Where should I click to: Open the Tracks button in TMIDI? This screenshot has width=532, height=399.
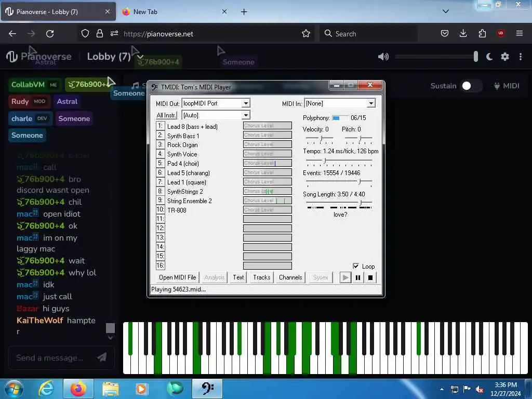(262, 277)
